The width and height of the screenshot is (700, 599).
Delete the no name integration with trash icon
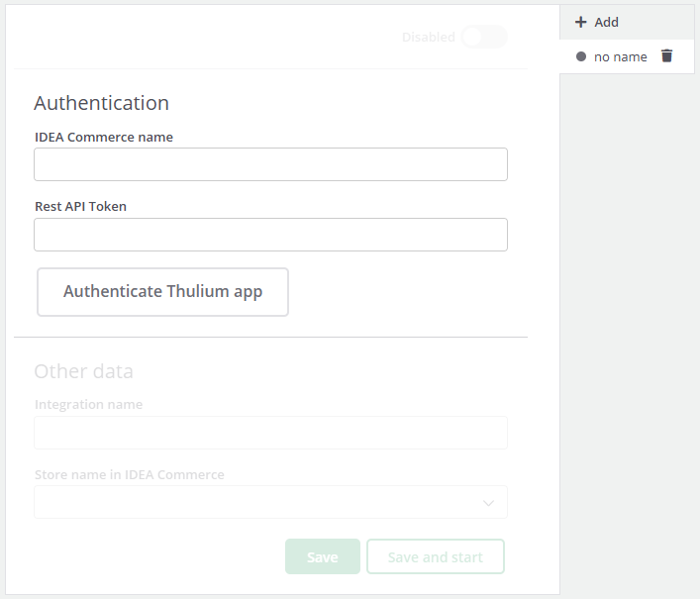[x=666, y=55]
